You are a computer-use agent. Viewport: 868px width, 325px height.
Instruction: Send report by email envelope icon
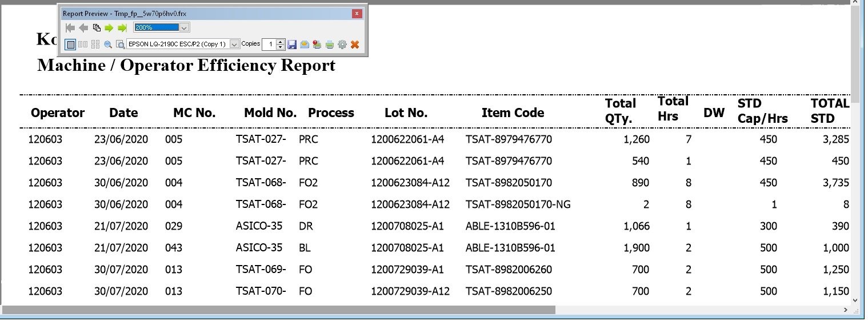point(305,45)
